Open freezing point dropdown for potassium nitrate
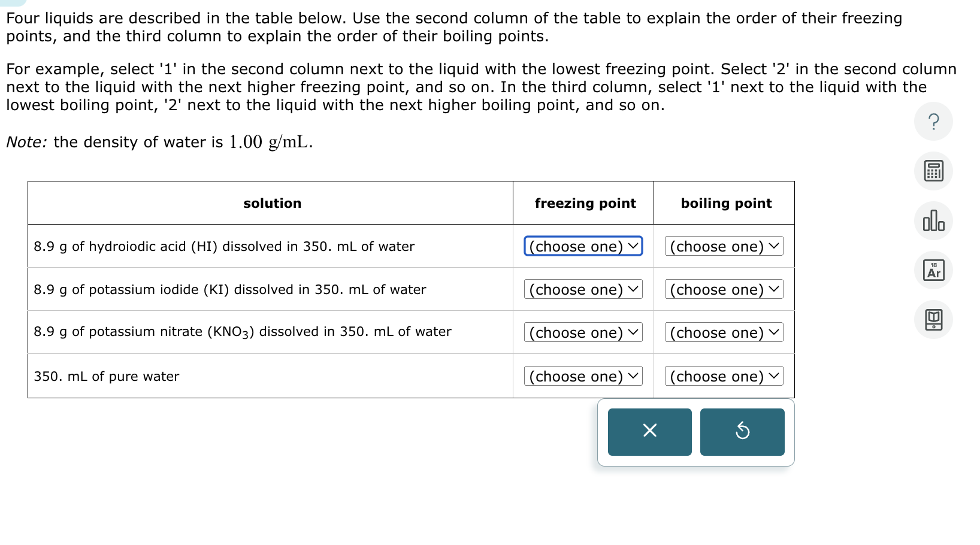980x545 pixels. 582,332
